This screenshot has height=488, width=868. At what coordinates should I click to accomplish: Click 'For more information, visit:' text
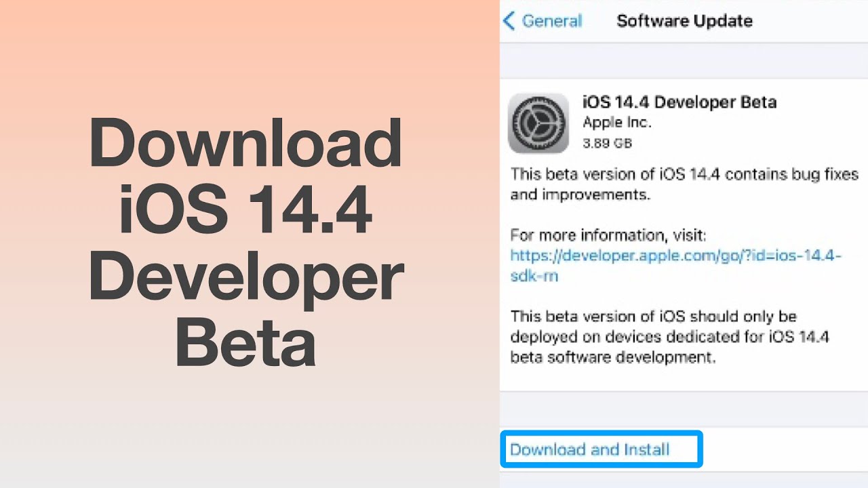(608, 235)
